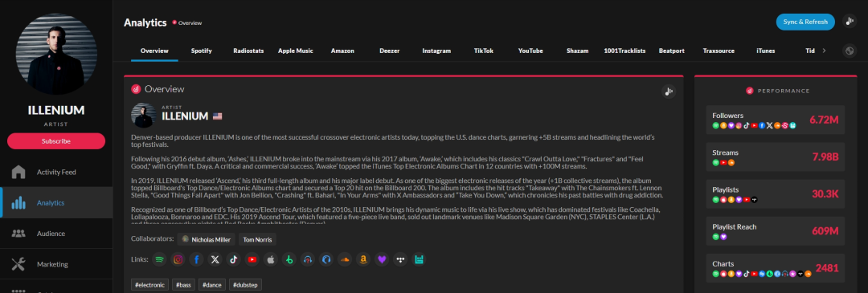Select collaborator Nicholas Miller
Screen dimensions: 868x293
click(x=207, y=239)
